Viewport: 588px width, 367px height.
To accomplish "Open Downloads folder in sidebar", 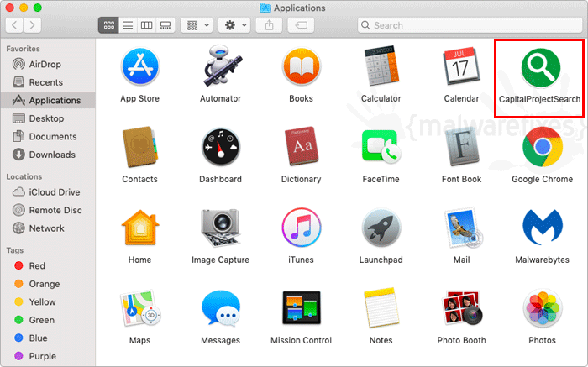I will 48,155.
